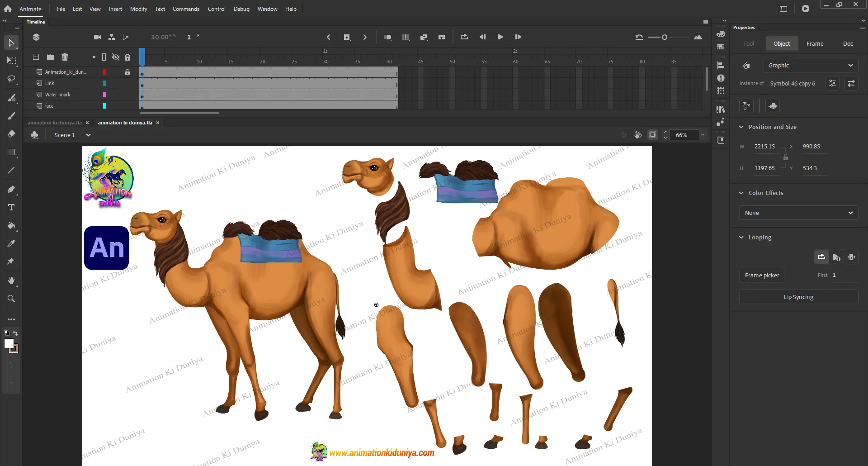Select the Zoom tool
The height and width of the screenshot is (466, 868).
point(11,299)
